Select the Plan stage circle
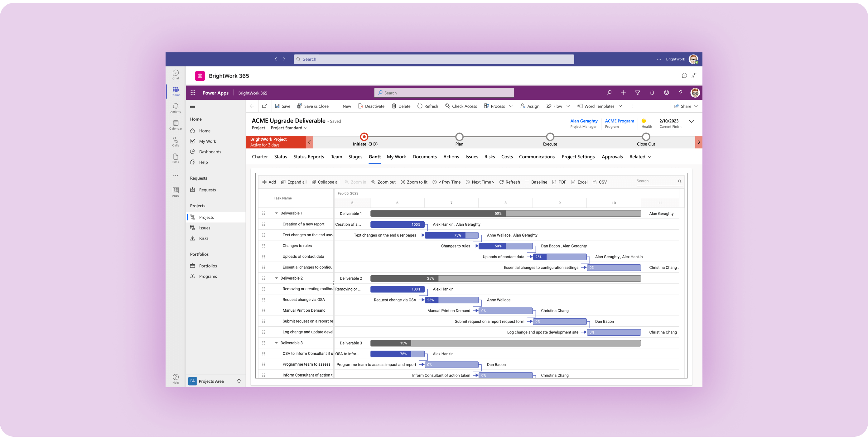 pyautogui.click(x=459, y=137)
